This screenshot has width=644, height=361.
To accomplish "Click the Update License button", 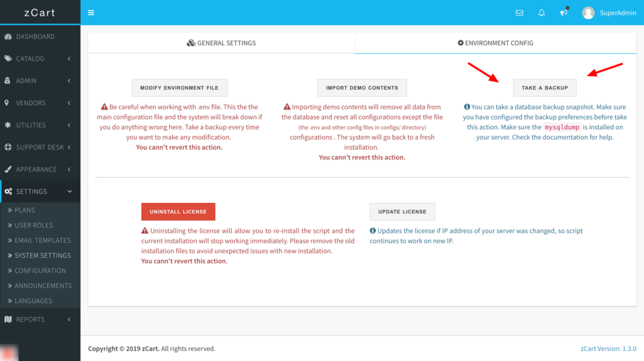I will (402, 212).
